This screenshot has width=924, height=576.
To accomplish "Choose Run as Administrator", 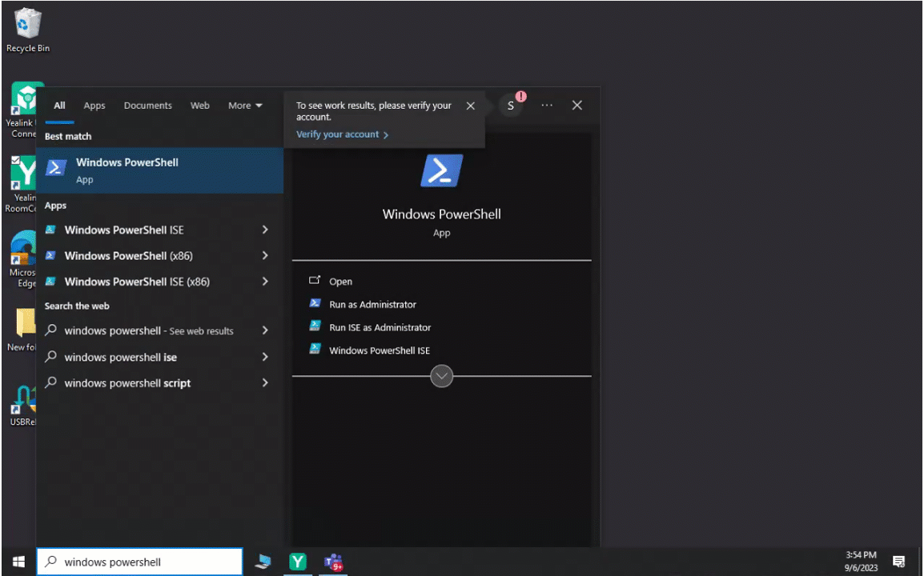I will point(372,305).
